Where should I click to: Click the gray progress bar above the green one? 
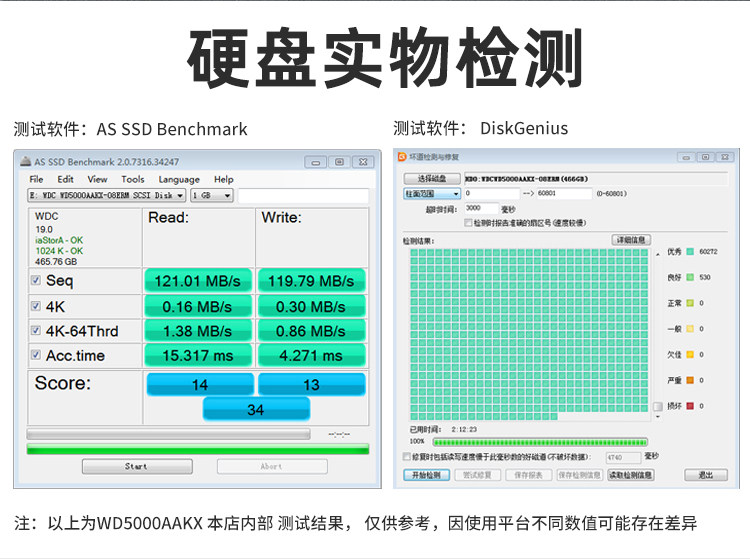pos(168,434)
